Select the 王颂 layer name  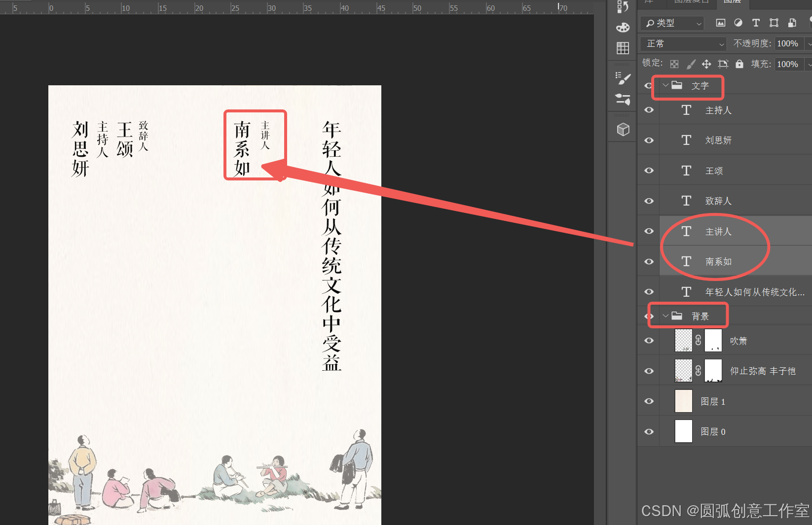click(x=714, y=171)
